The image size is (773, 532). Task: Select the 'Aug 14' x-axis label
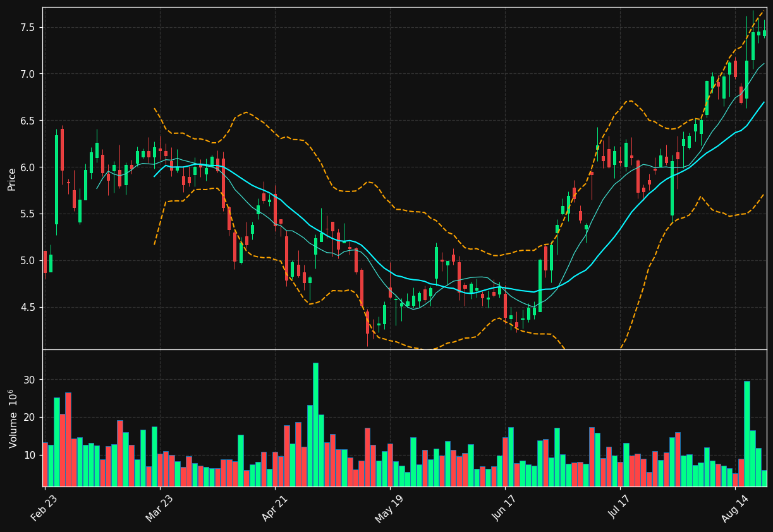[x=734, y=509]
